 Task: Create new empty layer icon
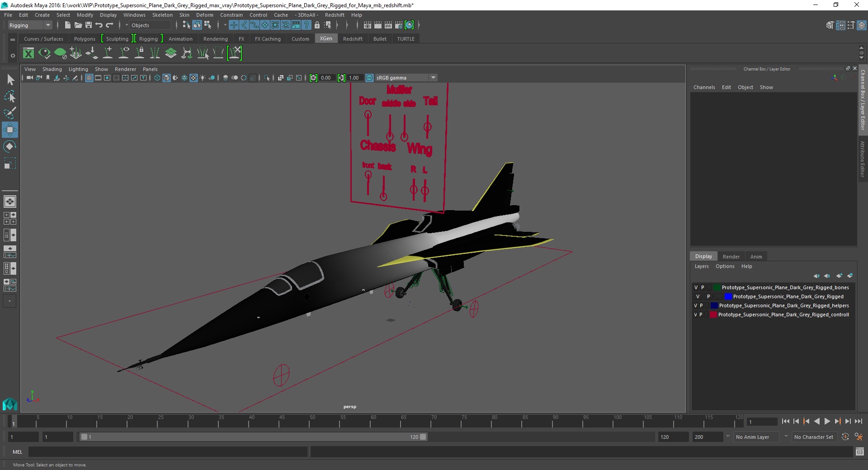tap(839, 276)
